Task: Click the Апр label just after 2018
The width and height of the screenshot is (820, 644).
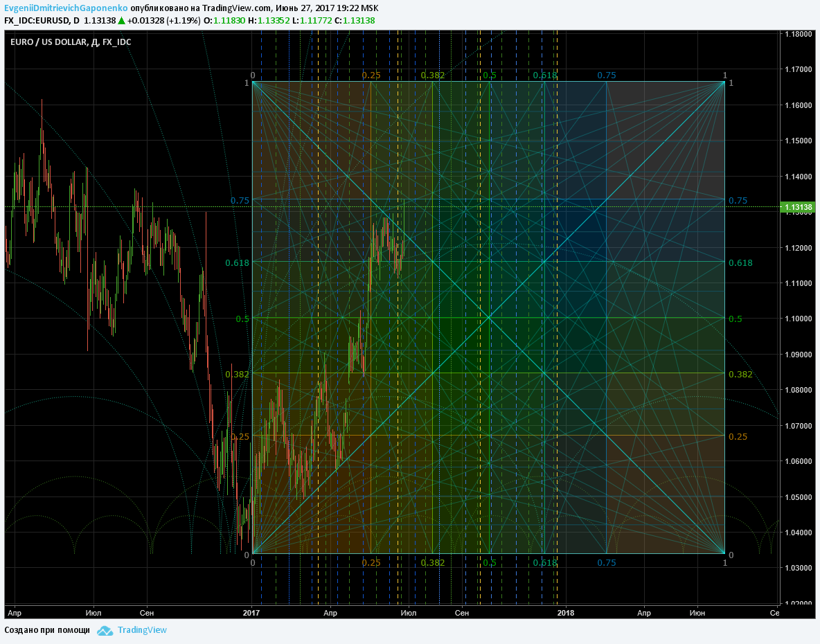Action: [x=644, y=613]
